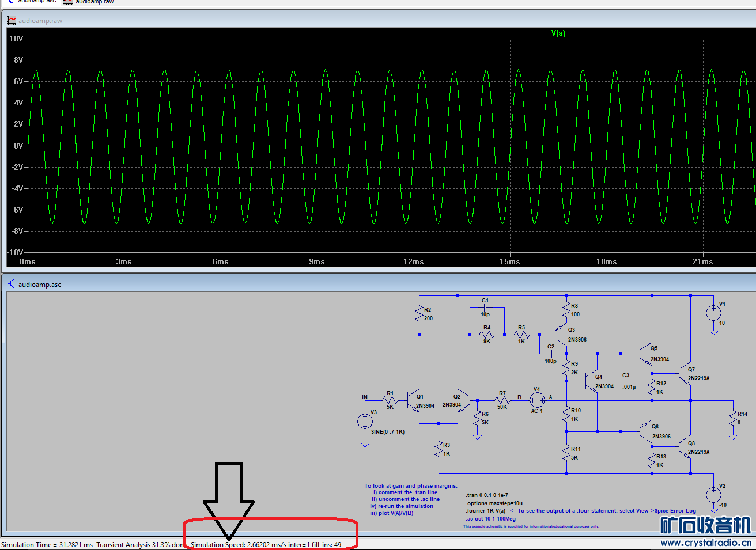Click the .tran 0 0.1 0 1e-7 directive
The width and height of the screenshot is (756, 550).
(x=487, y=495)
